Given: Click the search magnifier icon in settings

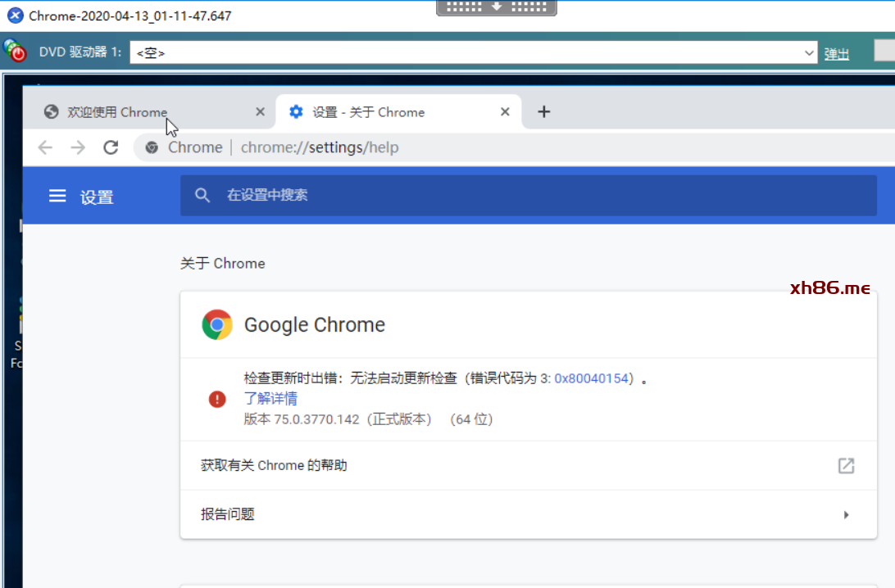Looking at the screenshot, I should pos(202,196).
